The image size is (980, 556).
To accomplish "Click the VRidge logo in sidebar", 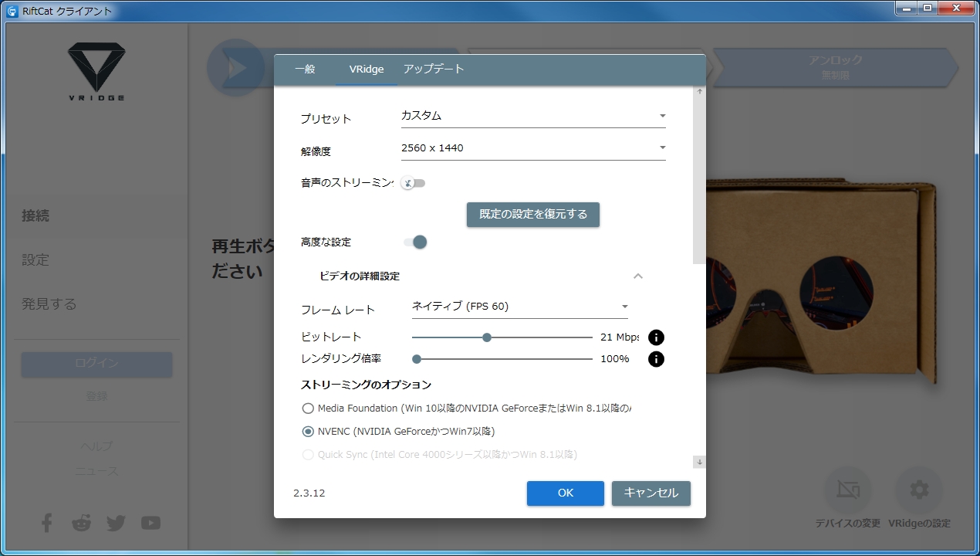I will [96, 72].
